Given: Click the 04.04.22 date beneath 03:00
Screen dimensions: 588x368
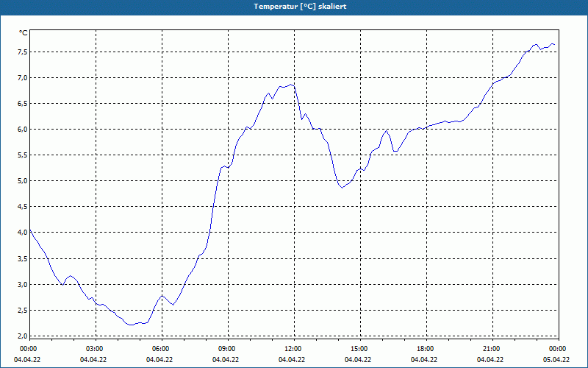Looking at the screenshot, I should [93, 360].
